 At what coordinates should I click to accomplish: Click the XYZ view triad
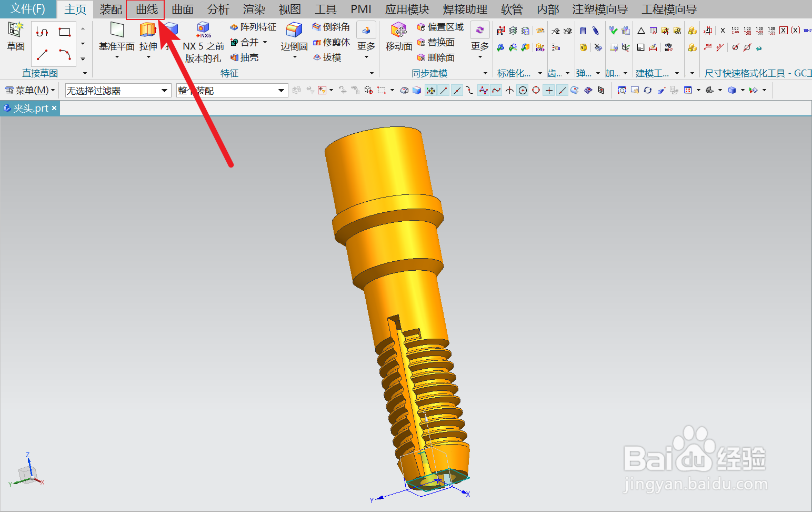[x=26, y=470]
